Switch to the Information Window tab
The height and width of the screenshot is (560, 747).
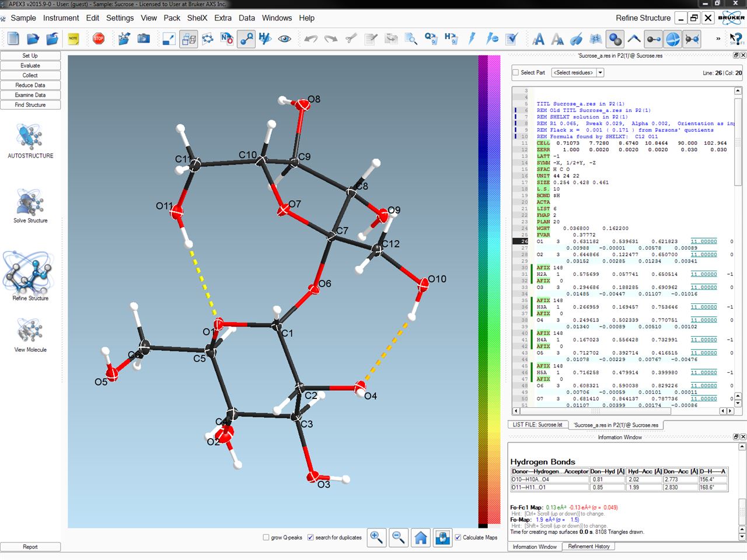(x=535, y=547)
